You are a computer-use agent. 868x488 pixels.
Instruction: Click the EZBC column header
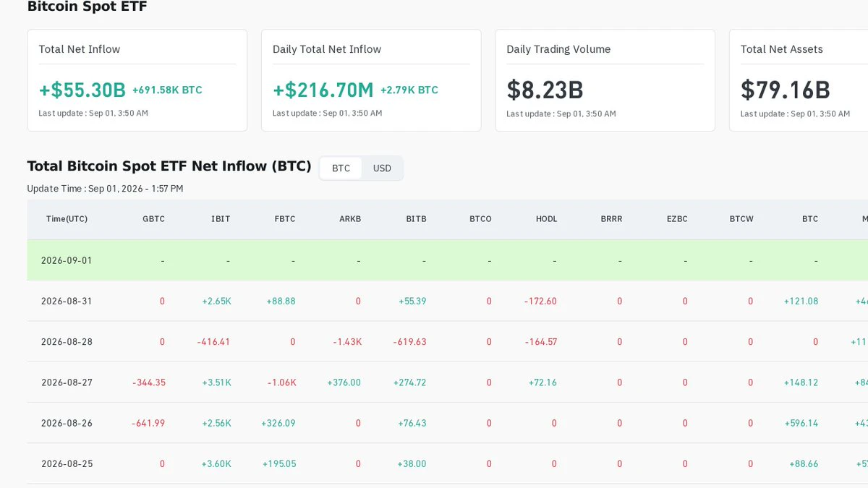click(677, 219)
